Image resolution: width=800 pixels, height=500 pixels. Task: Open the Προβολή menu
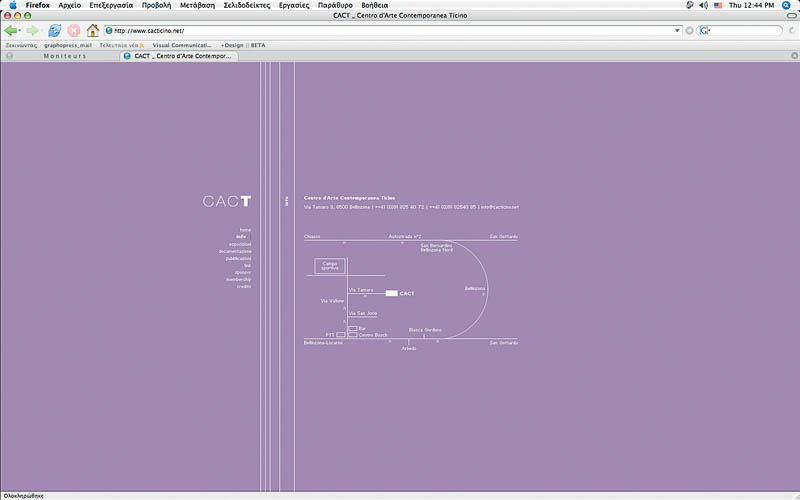tap(156, 5)
